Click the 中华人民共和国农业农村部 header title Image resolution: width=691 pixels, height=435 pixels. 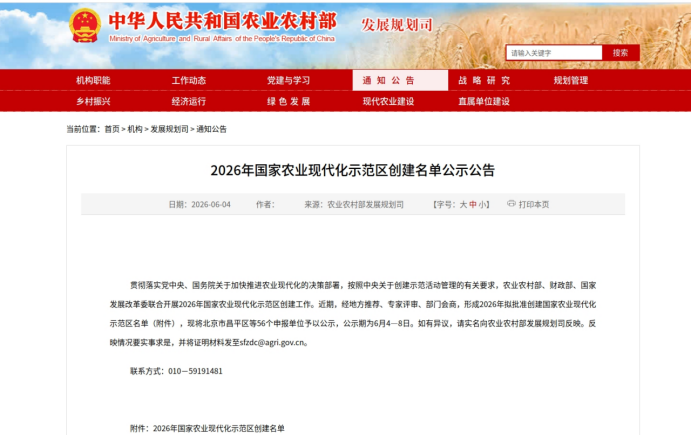click(x=223, y=21)
